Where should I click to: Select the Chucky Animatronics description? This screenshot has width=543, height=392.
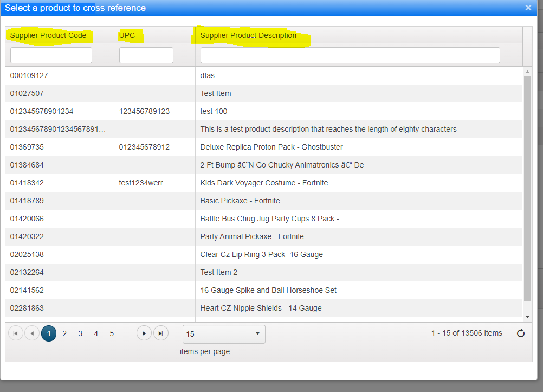[x=282, y=165]
